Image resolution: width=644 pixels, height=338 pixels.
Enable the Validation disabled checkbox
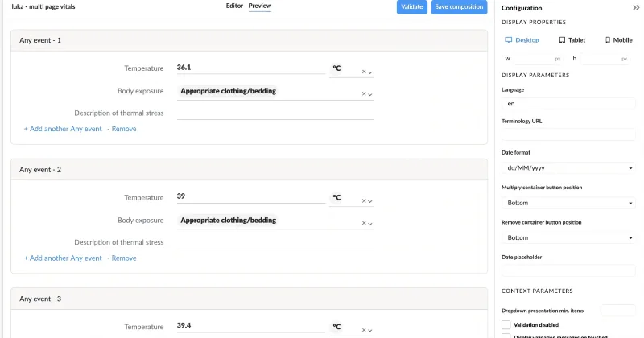tap(506, 324)
